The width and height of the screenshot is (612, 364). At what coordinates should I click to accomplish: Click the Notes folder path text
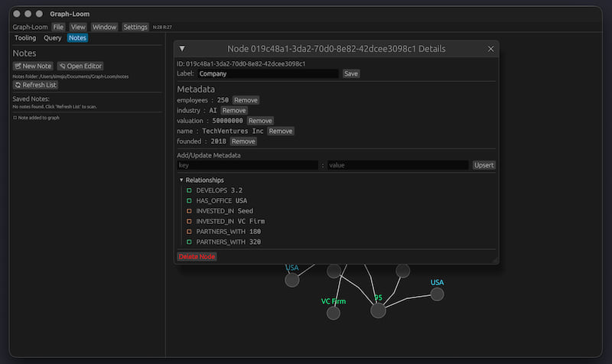(70, 76)
